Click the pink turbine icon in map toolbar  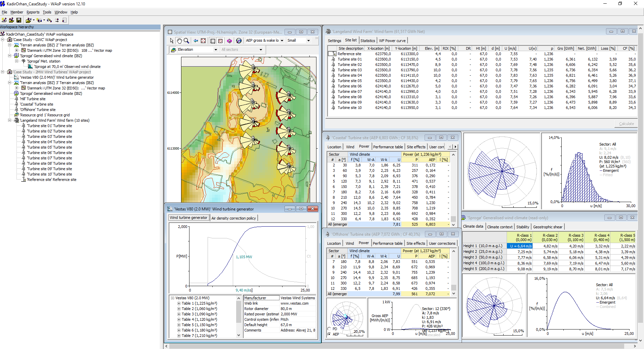[229, 41]
